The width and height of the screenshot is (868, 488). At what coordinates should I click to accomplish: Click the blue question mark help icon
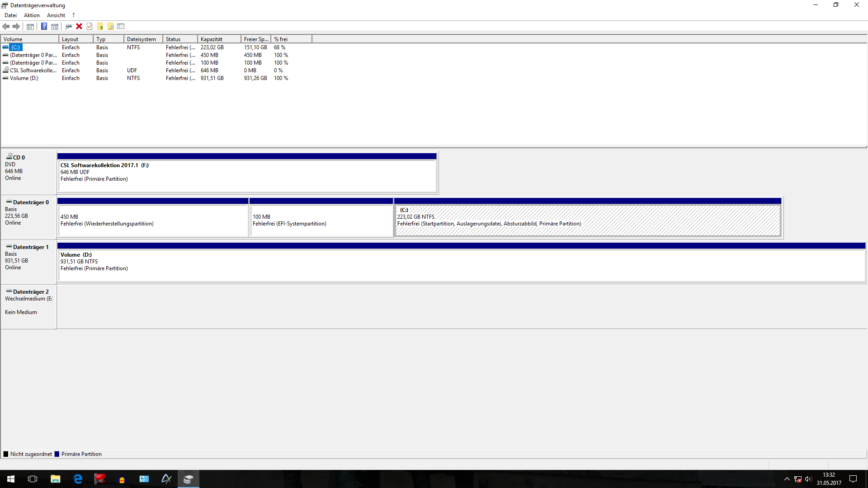click(x=44, y=26)
